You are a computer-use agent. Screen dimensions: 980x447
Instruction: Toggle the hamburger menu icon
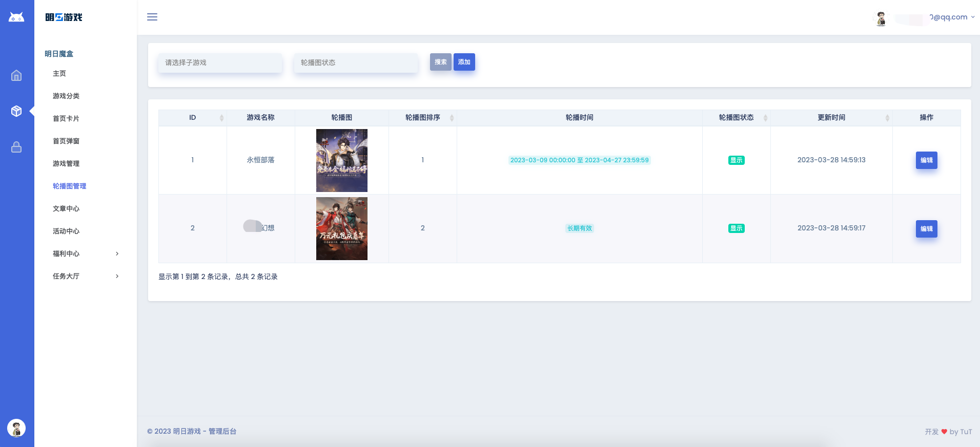point(152,17)
